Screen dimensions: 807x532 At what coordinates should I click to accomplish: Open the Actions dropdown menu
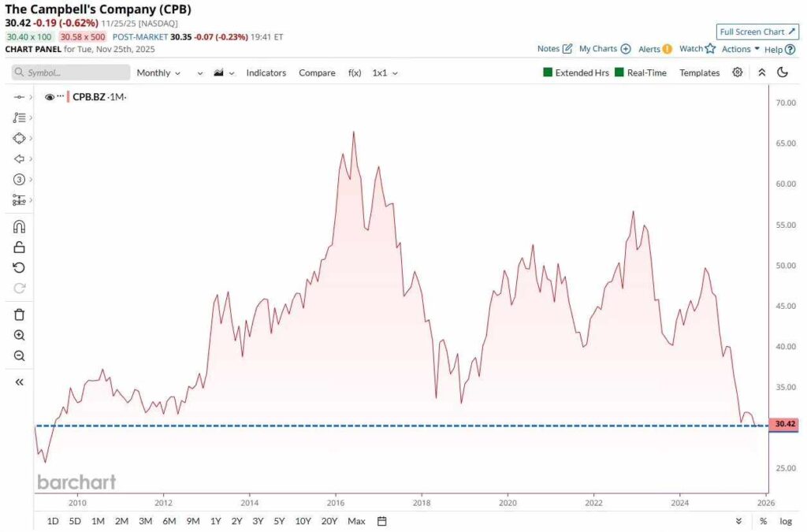740,49
